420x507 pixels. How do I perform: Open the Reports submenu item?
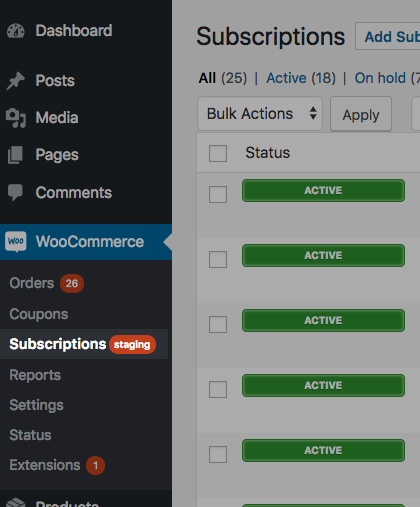pos(35,375)
